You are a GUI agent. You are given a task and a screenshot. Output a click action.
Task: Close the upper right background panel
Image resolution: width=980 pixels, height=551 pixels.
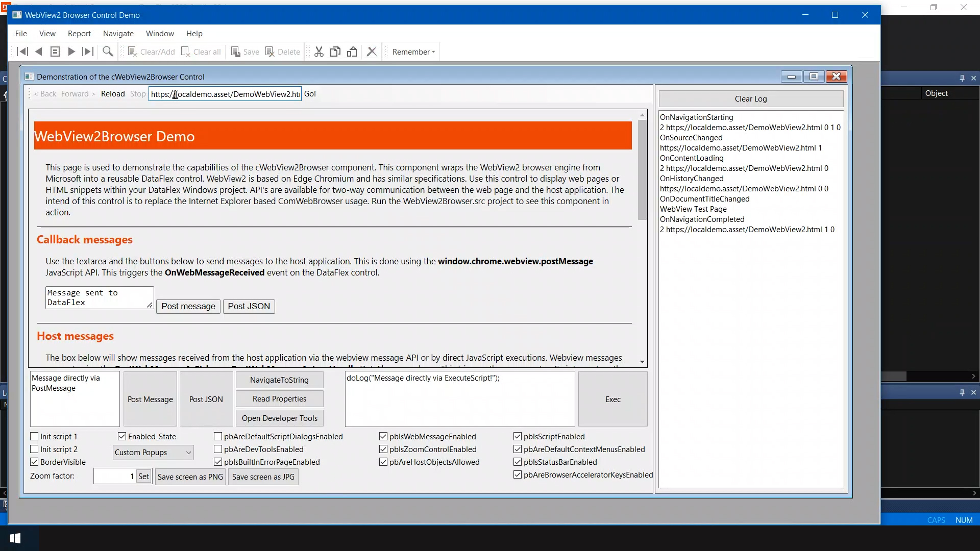(x=973, y=78)
